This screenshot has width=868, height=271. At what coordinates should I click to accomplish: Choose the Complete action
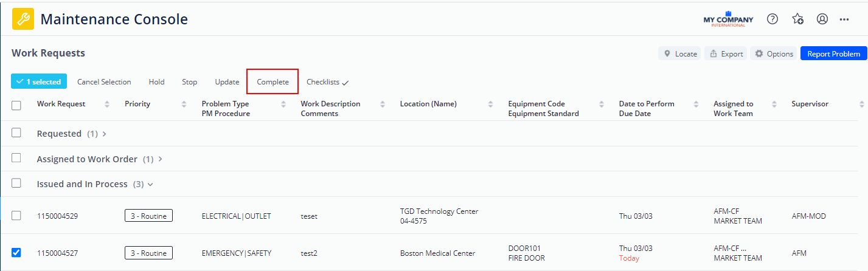(x=273, y=81)
